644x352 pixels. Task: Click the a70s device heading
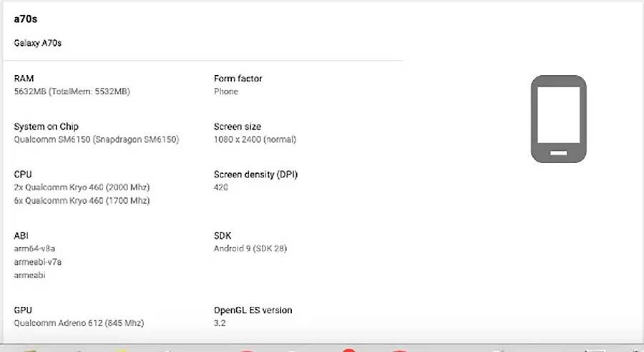click(25, 19)
